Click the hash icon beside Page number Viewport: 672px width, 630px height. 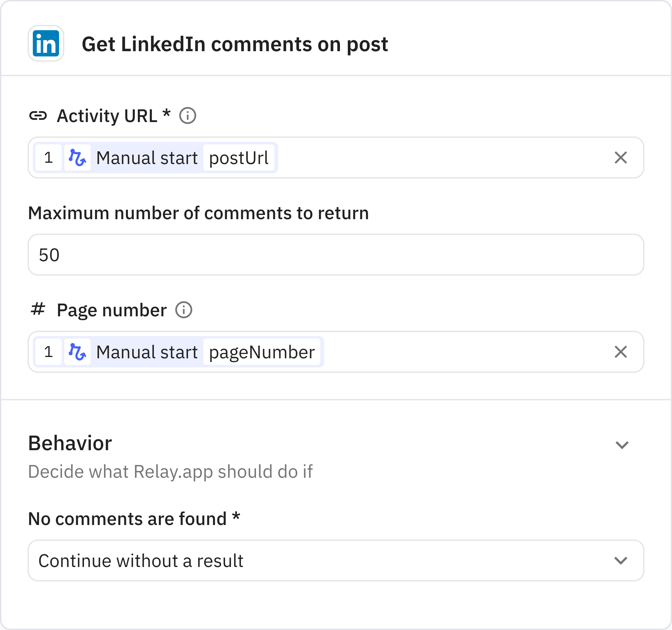38,309
